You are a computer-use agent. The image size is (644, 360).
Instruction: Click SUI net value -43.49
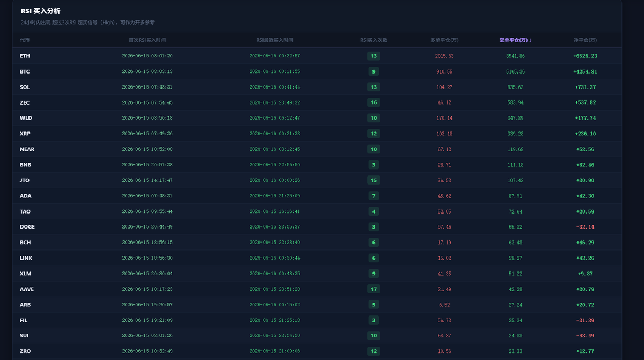pyautogui.click(x=585, y=336)
